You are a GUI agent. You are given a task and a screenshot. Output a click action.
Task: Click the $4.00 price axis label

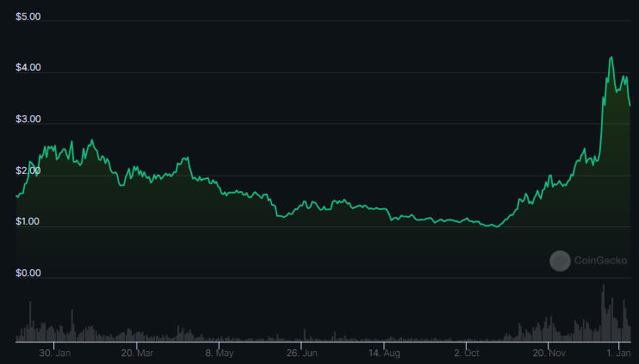pyautogui.click(x=28, y=68)
